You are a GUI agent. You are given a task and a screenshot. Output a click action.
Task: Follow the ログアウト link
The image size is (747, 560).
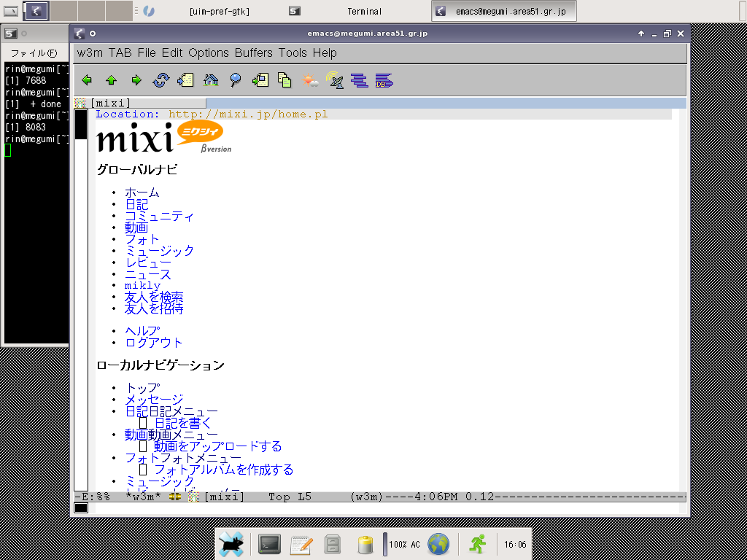click(154, 343)
